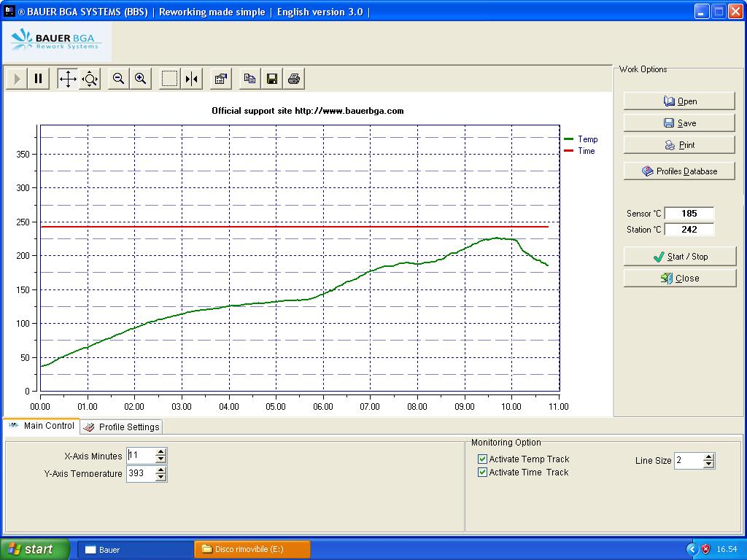Select the pan/scroll axes tool
747x560 pixels.
[68, 79]
